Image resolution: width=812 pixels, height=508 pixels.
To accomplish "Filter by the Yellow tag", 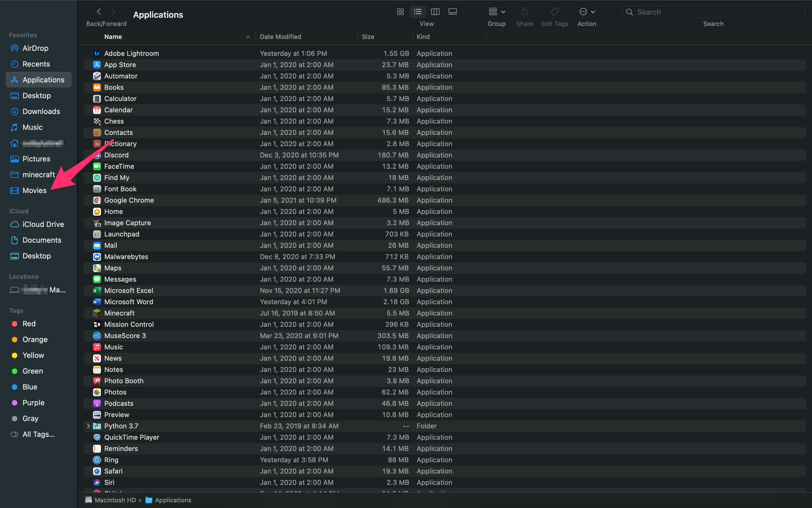I will click(x=39, y=355).
